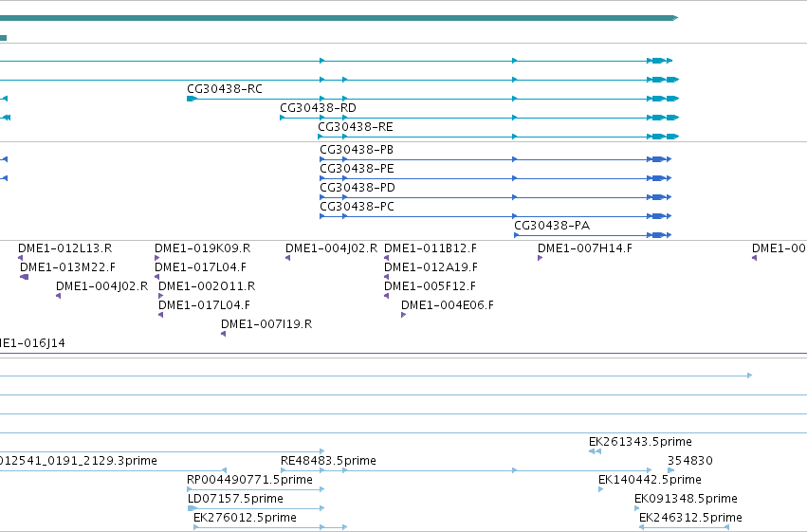Click the EK091348.5prime EST label

coord(686,499)
